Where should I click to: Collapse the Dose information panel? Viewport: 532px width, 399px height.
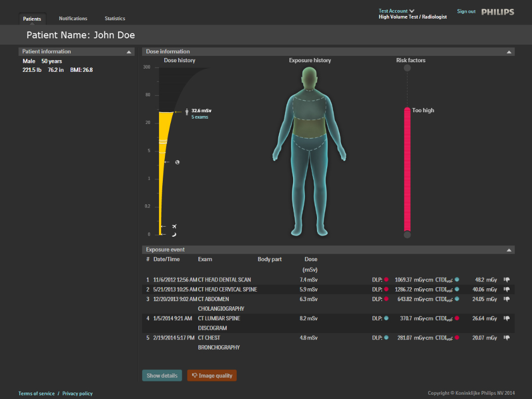point(509,52)
